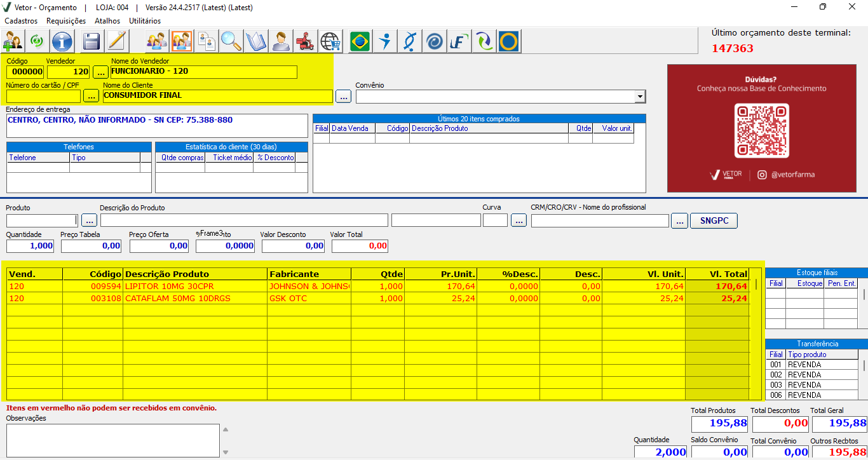Click the knowledge base QR code banner
The width and height of the screenshot is (868, 460).
click(761, 128)
